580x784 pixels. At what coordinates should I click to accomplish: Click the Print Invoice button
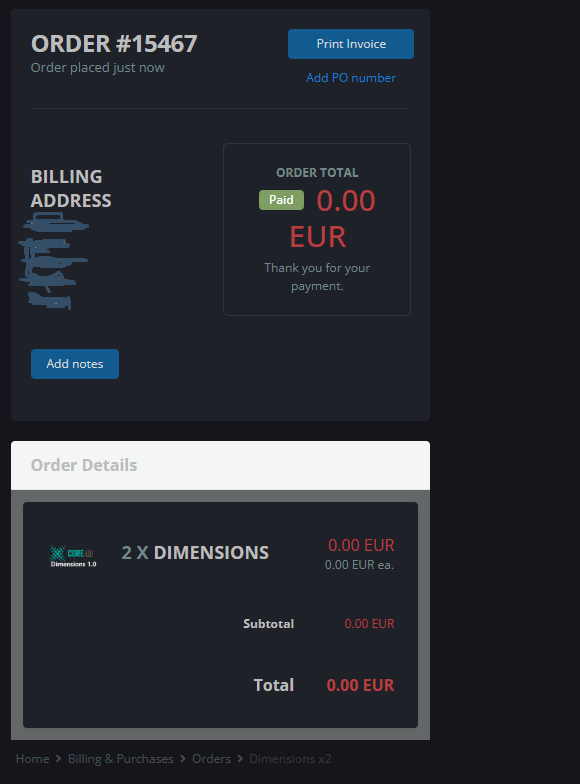(x=350, y=44)
